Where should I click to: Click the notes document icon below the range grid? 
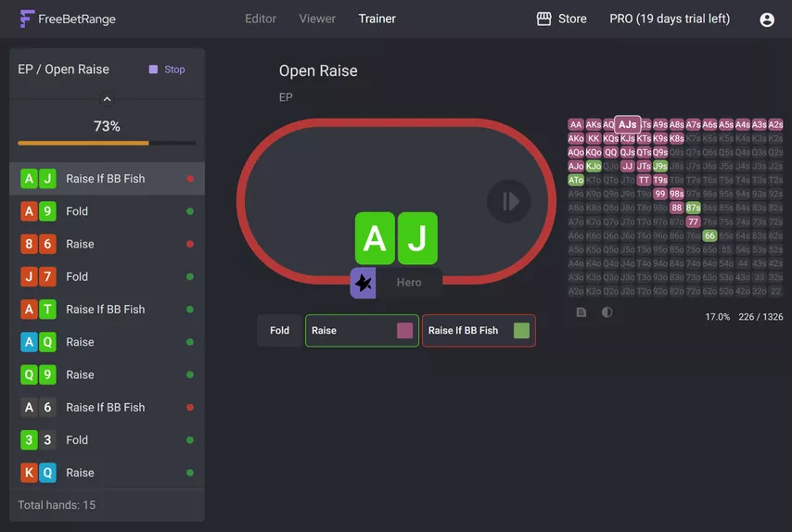click(x=581, y=312)
